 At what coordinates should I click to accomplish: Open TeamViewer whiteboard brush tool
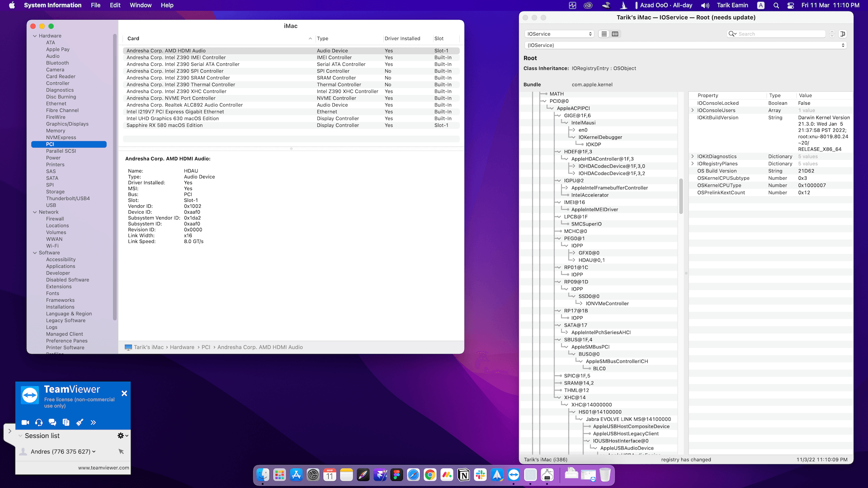(80, 422)
